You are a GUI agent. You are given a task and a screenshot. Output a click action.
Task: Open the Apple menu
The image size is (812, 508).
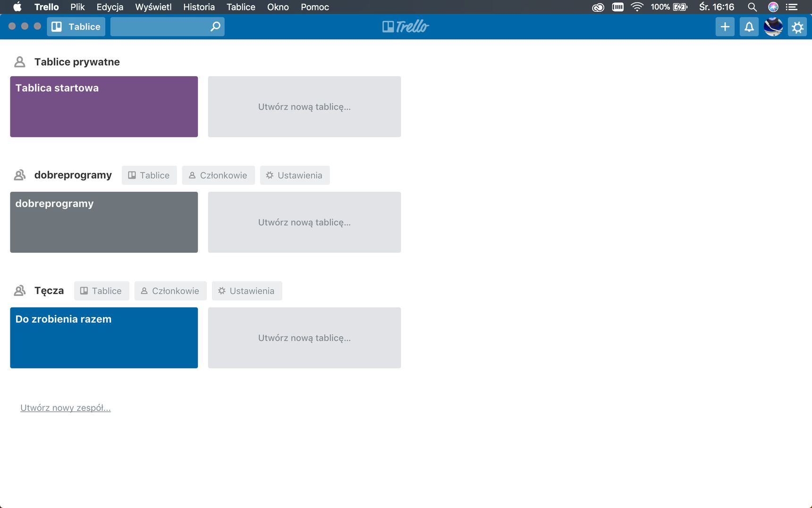[x=17, y=7]
